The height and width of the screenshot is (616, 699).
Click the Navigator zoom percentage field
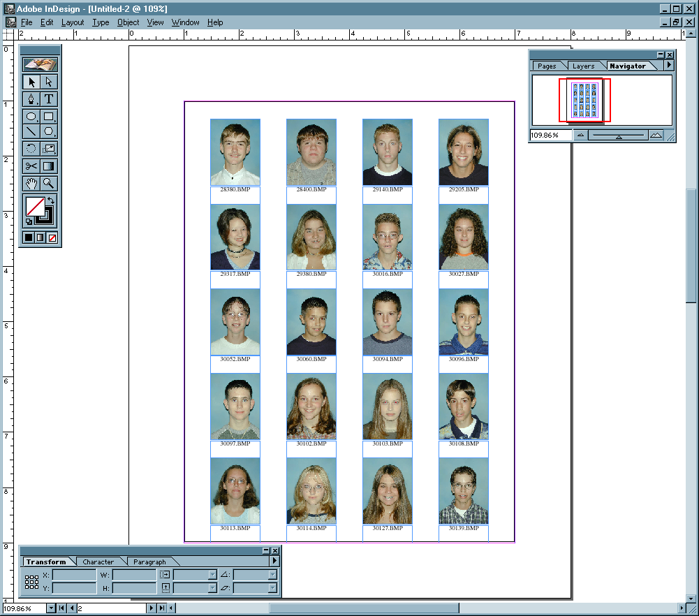point(551,135)
